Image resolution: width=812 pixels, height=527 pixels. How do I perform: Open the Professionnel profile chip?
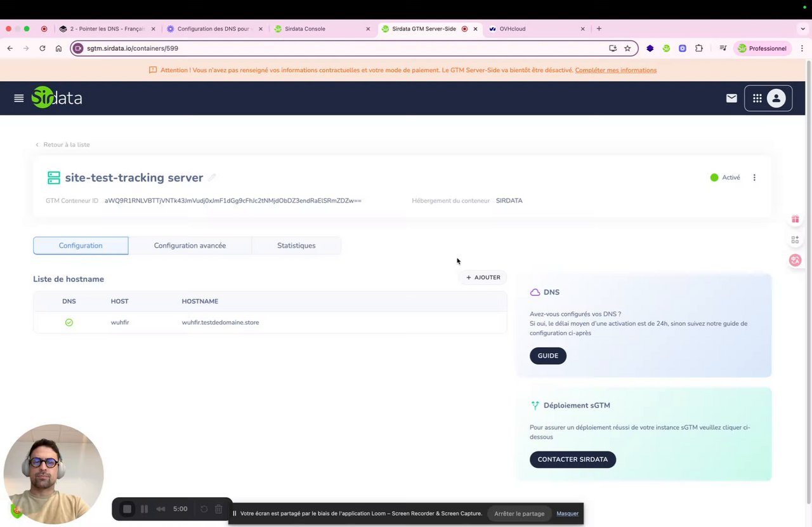click(x=762, y=48)
